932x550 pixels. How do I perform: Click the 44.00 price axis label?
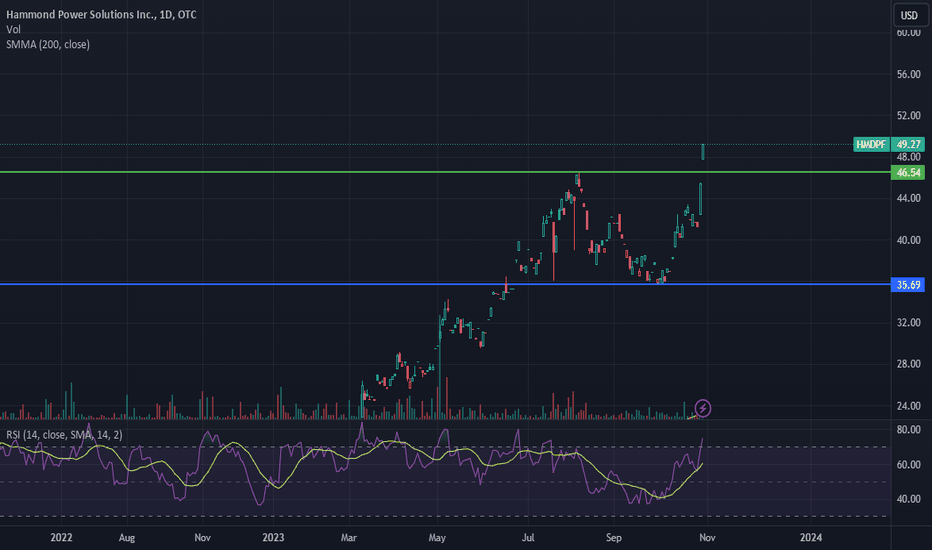pyautogui.click(x=908, y=198)
